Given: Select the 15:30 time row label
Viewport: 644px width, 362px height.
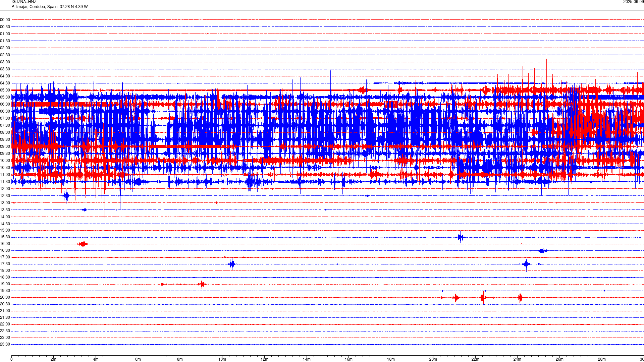Looking at the screenshot, I should pos(5,237).
